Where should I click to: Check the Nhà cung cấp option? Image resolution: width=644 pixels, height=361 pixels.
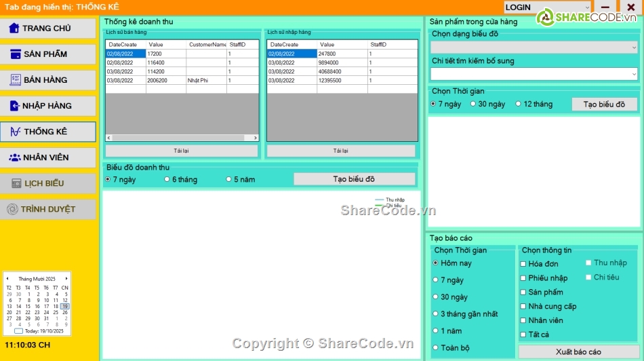(x=523, y=307)
